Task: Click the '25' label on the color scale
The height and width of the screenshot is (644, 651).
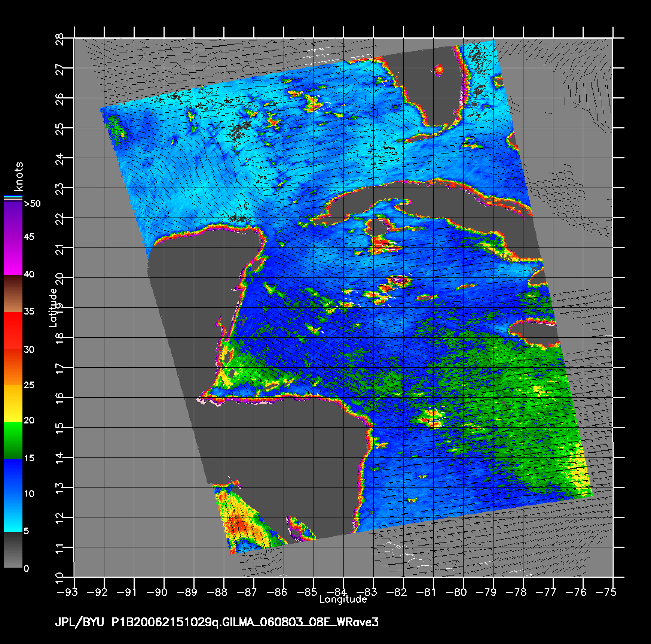Action: coord(29,385)
